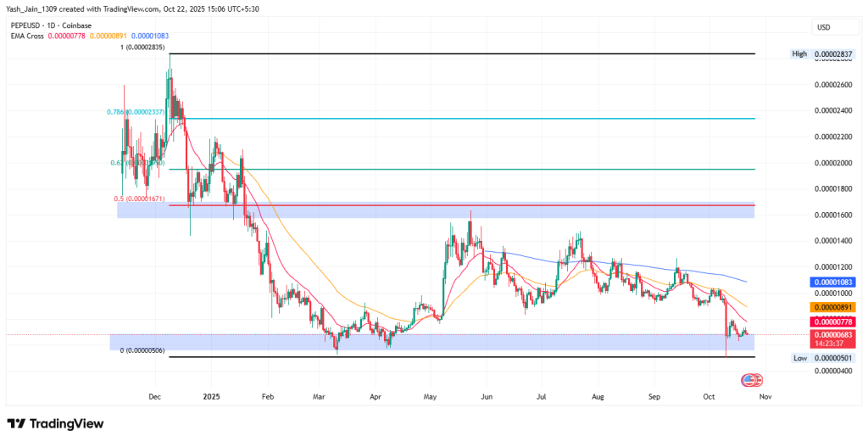
Task: Click the Fibonacci 1 level label at top
Action: 140,48
